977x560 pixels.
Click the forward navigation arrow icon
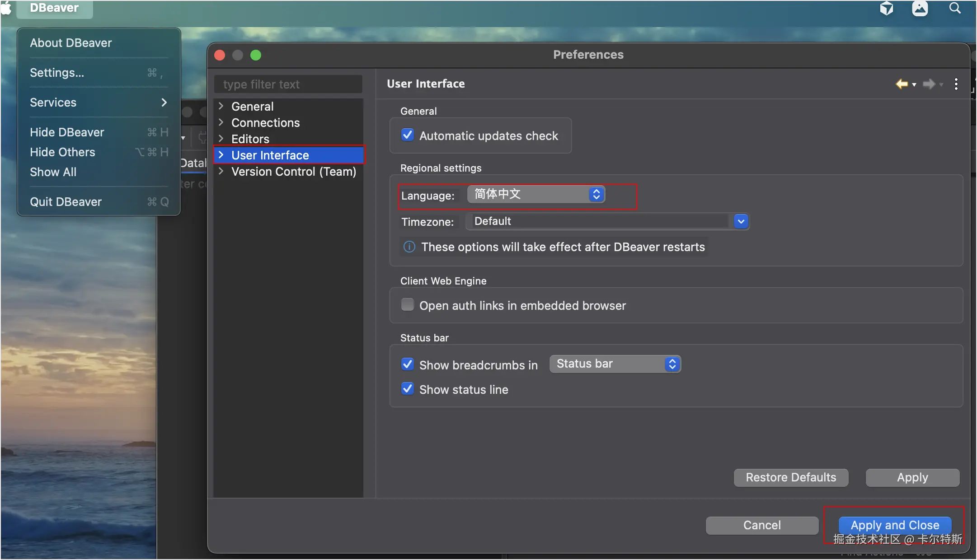click(929, 84)
